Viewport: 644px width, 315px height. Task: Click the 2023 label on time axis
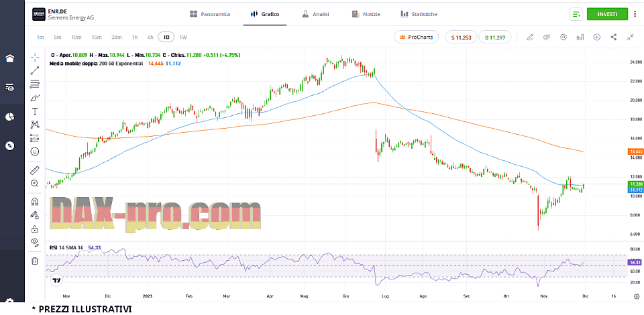pyautogui.click(x=148, y=295)
